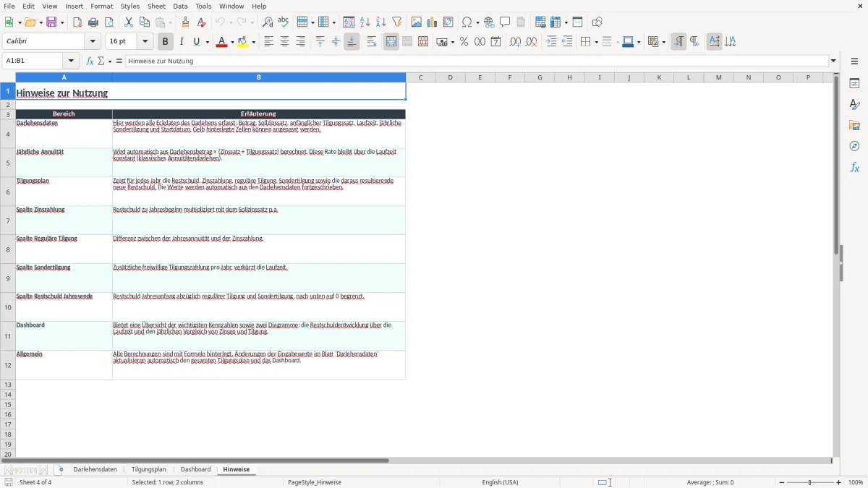Viewport: 868px width, 488px height.
Task: Open the Data menu
Action: (180, 6)
